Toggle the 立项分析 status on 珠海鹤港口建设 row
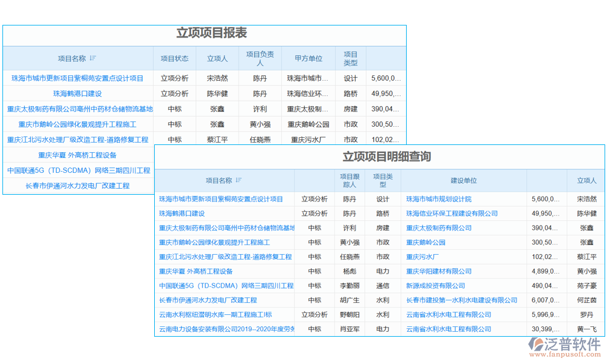607x364 pixels. click(x=174, y=93)
